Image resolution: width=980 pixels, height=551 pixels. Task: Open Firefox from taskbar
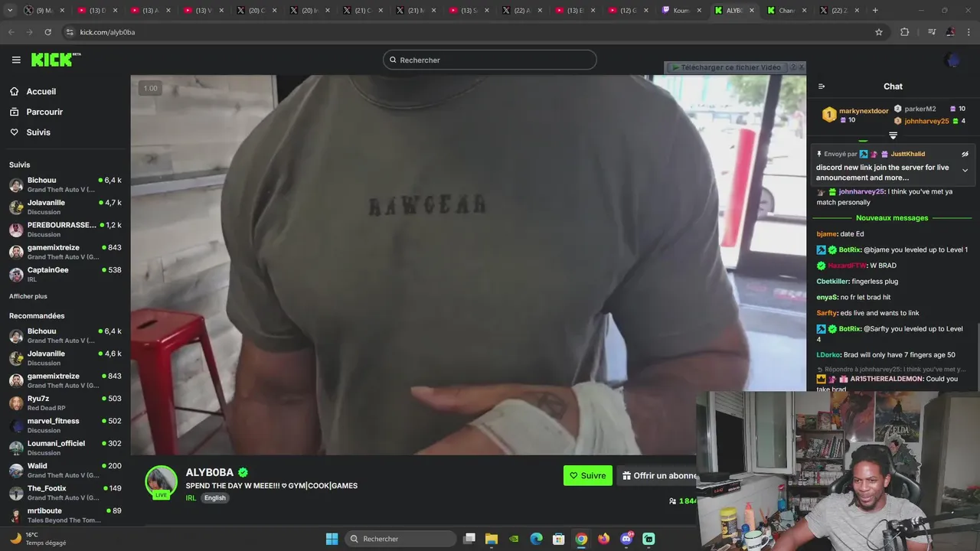(x=604, y=539)
